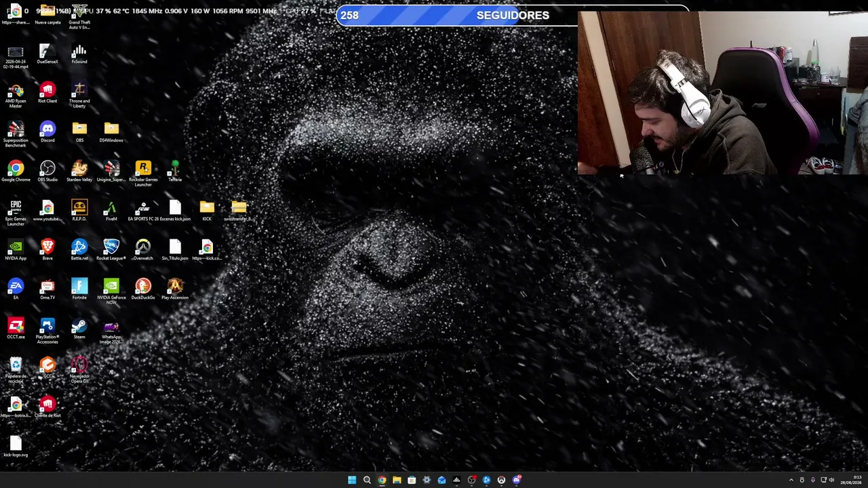Viewport: 868px width, 488px height.
Task: Click the NVIDIA App desktop icon
Action: coord(16,248)
